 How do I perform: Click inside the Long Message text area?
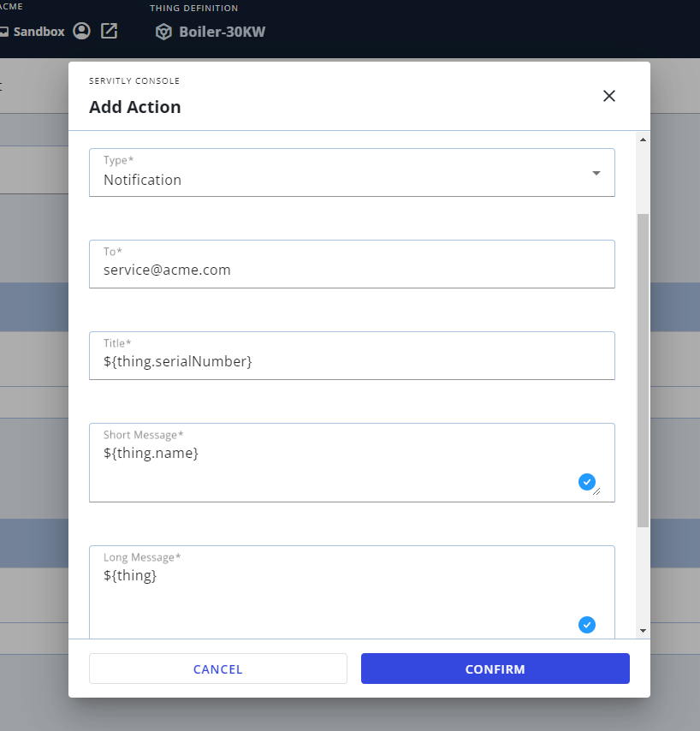pos(352,592)
